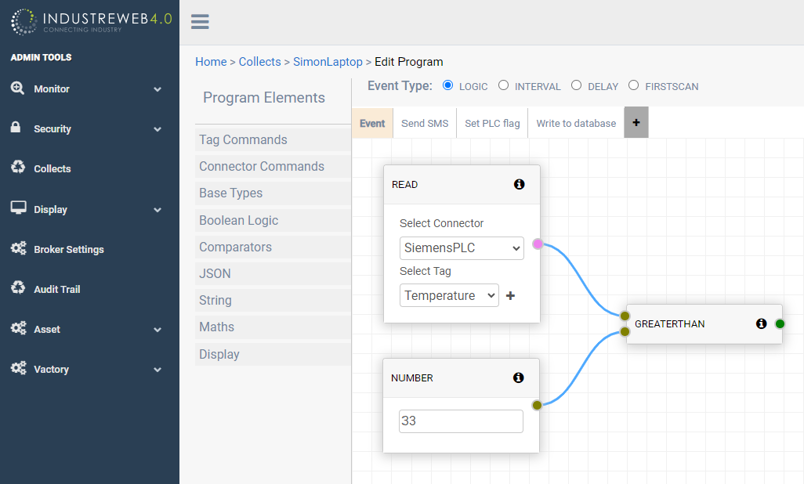Click the Audit Trail icon
The height and width of the screenshot is (484, 804).
click(x=18, y=287)
